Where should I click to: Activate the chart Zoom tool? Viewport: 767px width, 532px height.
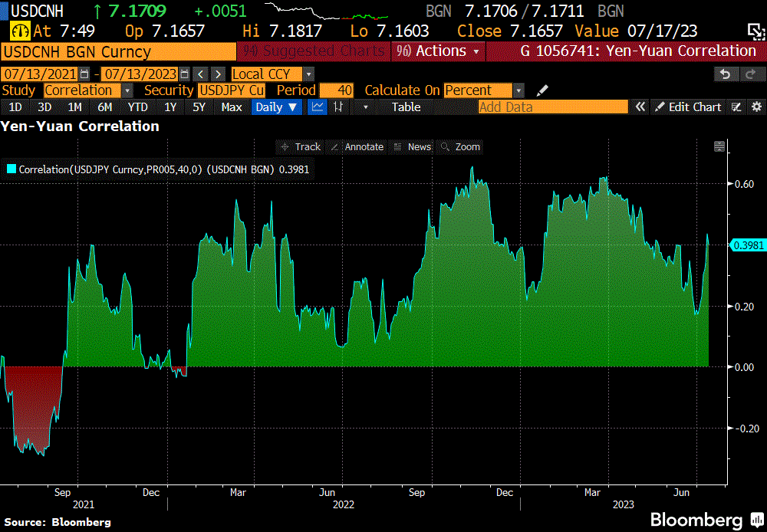pyautogui.click(x=460, y=146)
